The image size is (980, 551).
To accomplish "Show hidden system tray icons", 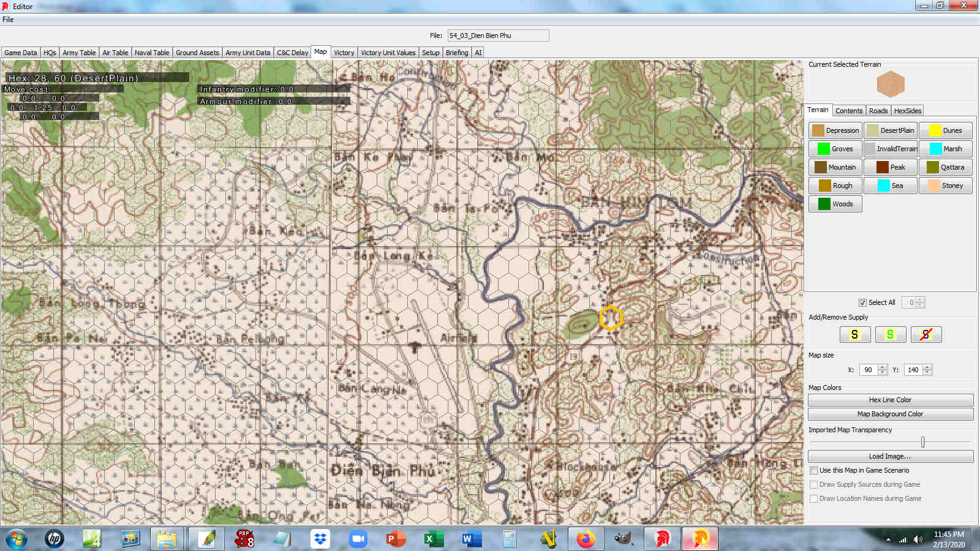I will point(888,539).
